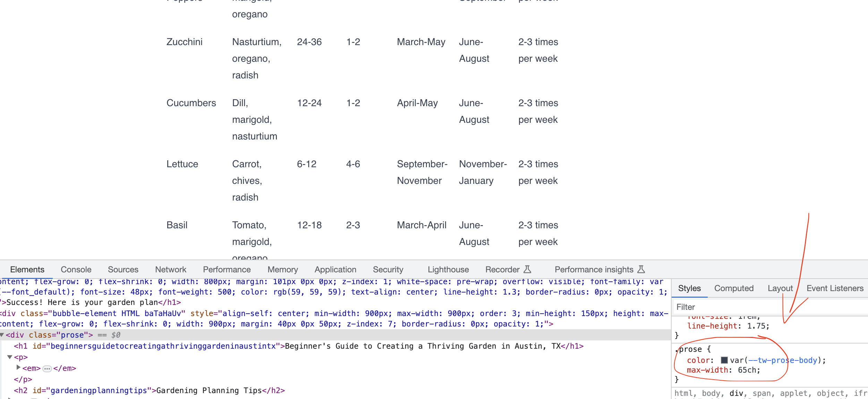
Task: Open the Layout tab in the styles pane
Action: [780, 288]
